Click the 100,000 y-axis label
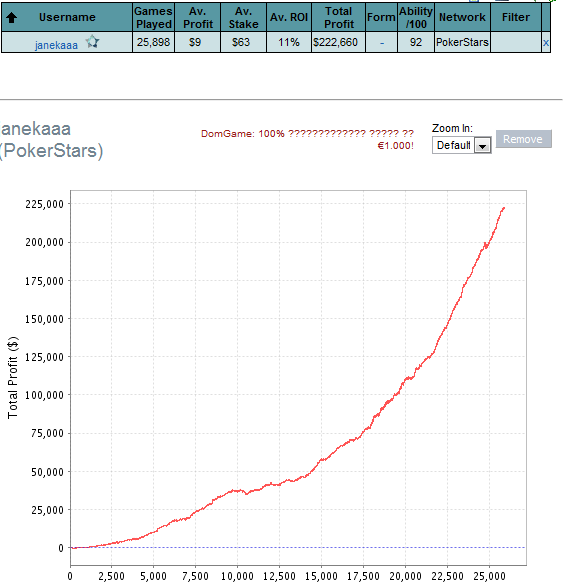 (45, 395)
